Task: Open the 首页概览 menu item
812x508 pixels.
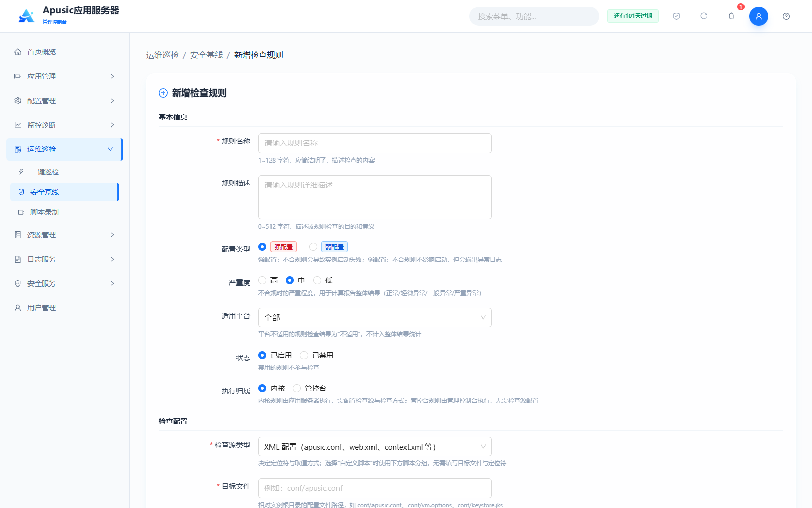Action: 64,52
